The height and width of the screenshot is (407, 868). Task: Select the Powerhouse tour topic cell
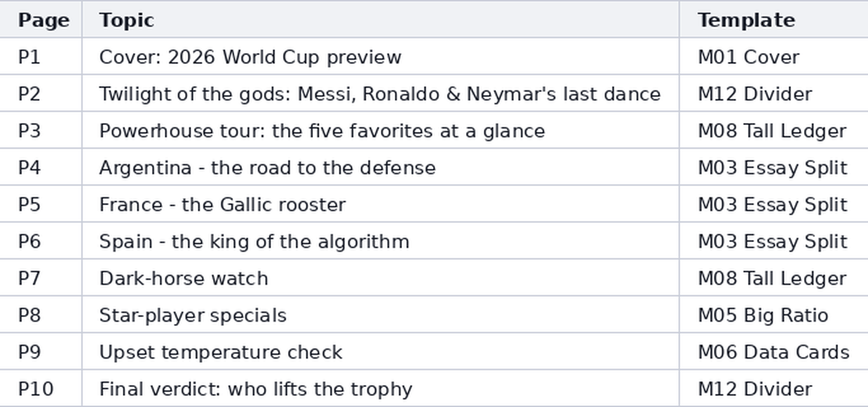pyautogui.click(x=381, y=130)
